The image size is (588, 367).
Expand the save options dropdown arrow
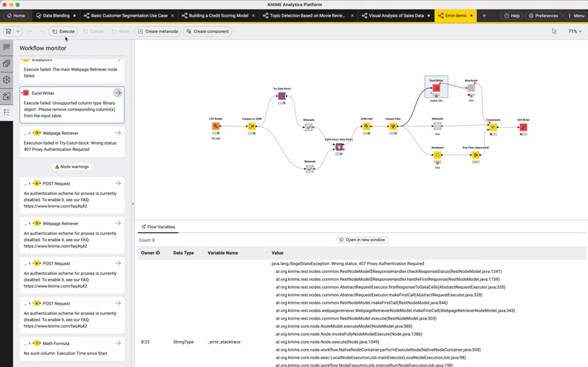(18, 31)
